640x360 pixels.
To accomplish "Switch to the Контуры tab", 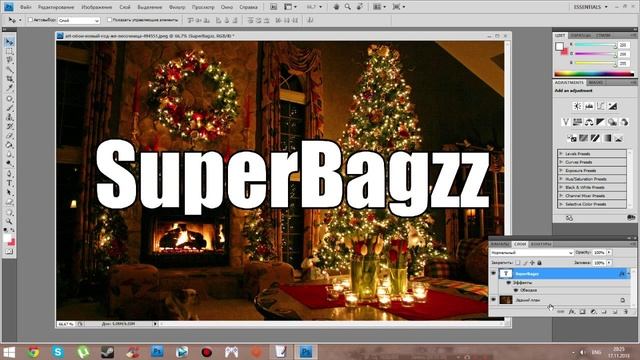I will (x=541, y=244).
